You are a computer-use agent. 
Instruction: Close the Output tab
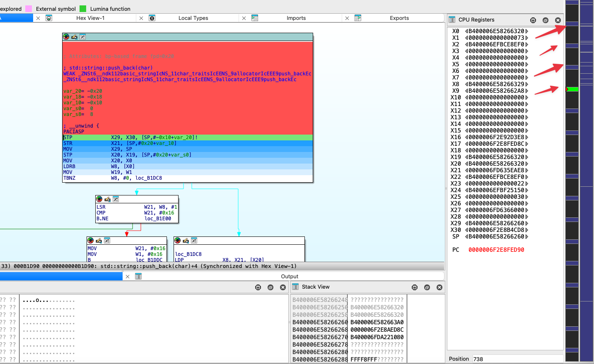(x=128, y=277)
